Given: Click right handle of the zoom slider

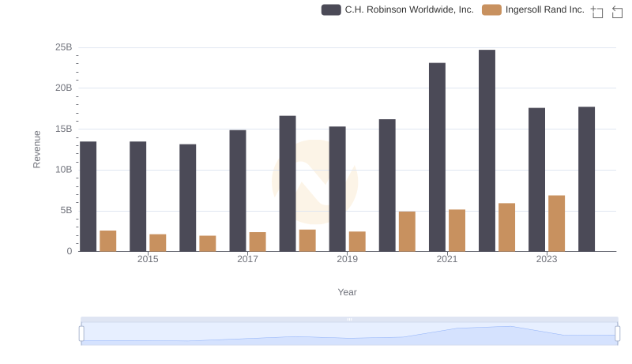Looking at the screenshot, I should (x=618, y=334).
